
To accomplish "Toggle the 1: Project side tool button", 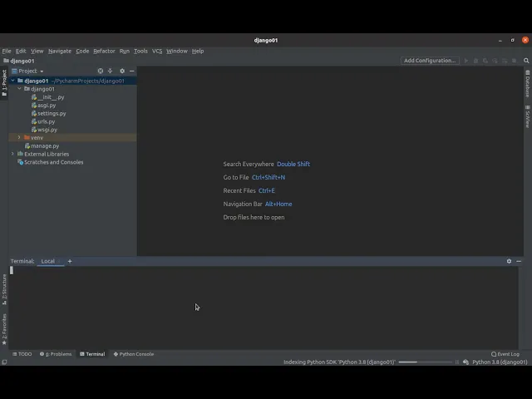I will coord(4,82).
